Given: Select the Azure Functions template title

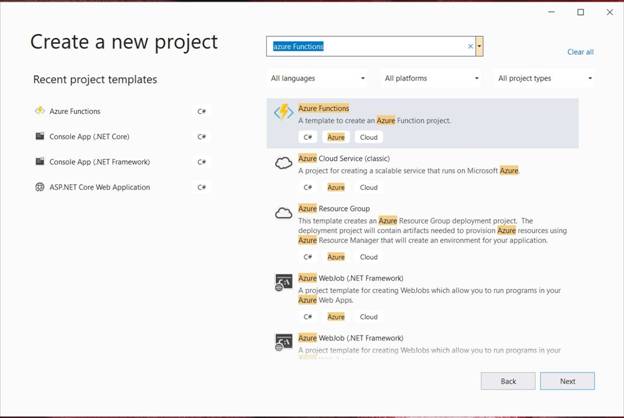Looking at the screenshot, I should pyautogui.click(x=324, y=108).
